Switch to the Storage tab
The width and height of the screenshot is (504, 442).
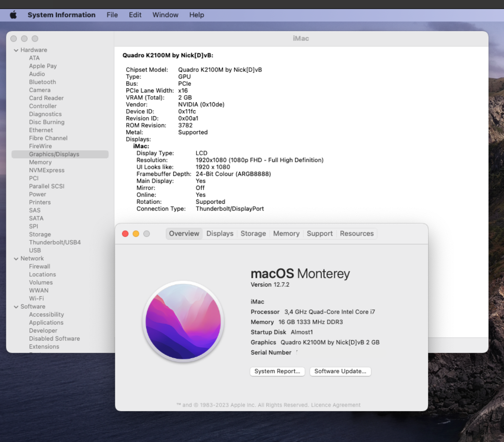253,234
